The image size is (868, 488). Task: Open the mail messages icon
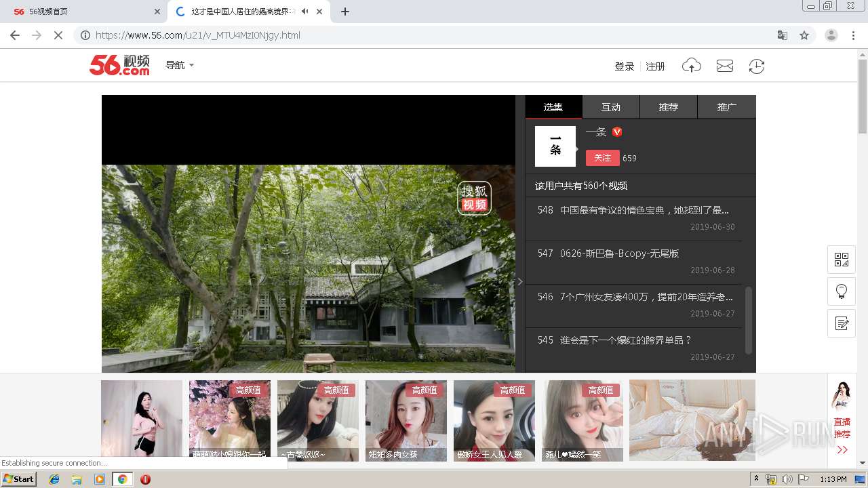tap(725, 66)
